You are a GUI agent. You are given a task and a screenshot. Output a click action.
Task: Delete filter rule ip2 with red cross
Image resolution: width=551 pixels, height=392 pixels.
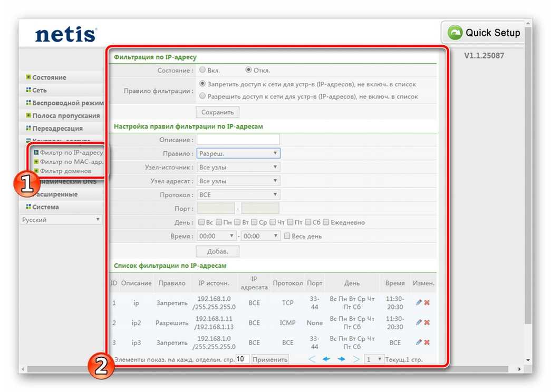427,322
